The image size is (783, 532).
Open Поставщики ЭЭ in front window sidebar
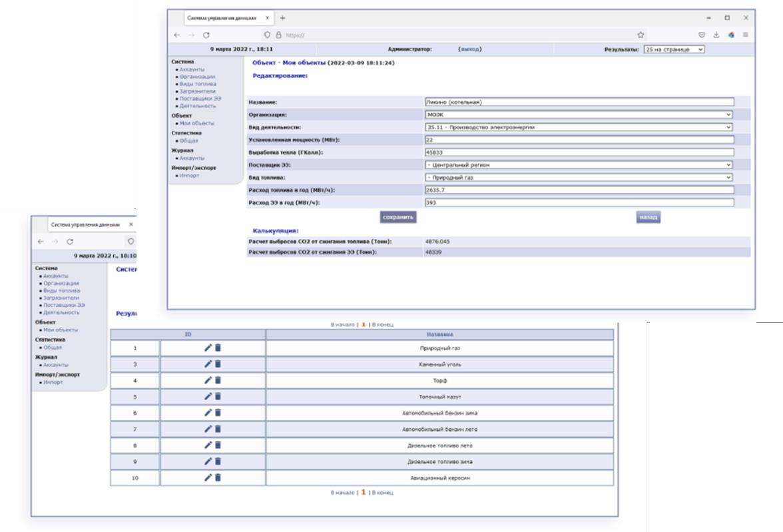200,99
